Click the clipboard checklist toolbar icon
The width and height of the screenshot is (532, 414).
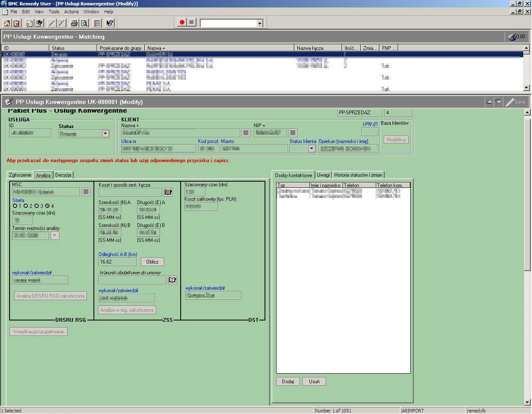pyautogui.click(x=17, y=23)
